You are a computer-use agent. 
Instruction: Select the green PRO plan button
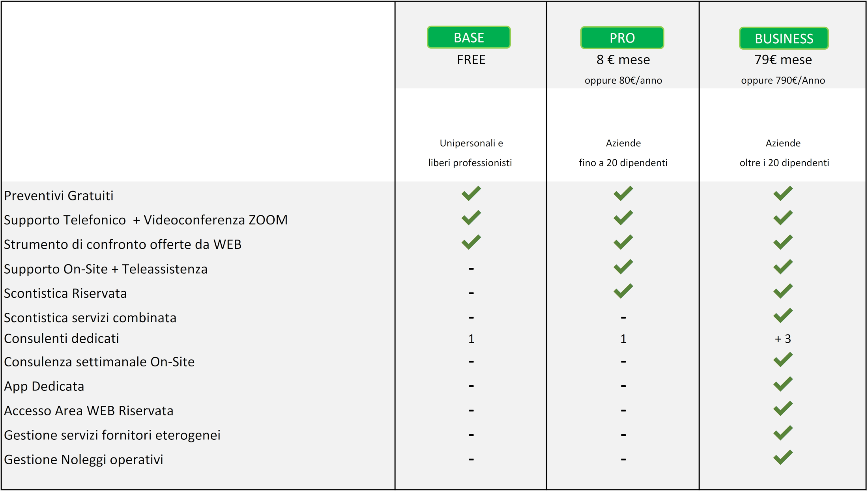click(622, 38)
